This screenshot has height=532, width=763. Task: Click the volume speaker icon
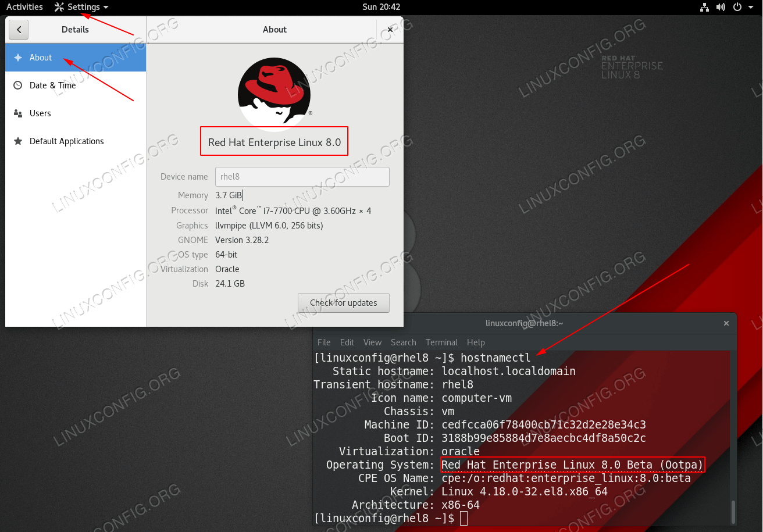click(x=721, y=7)
